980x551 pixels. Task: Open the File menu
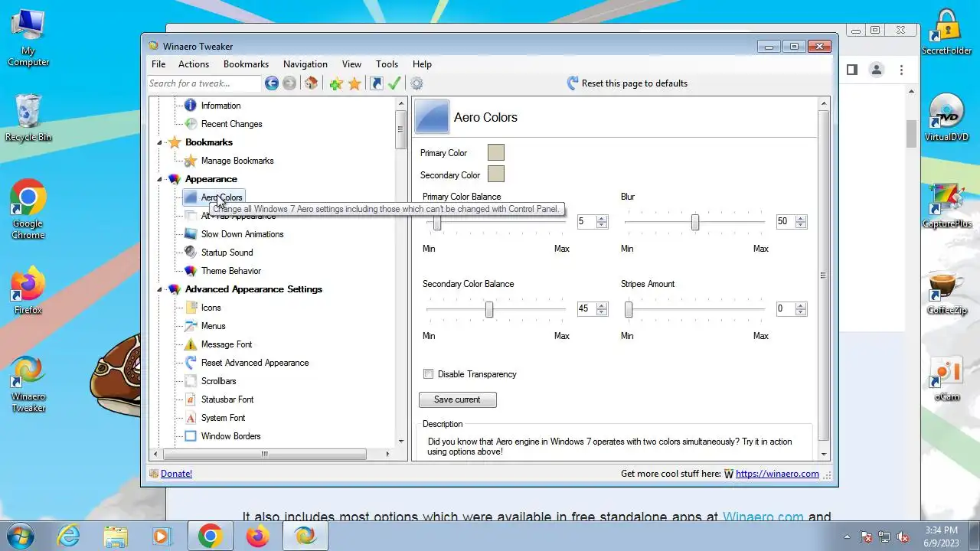(x=158, y=64)
